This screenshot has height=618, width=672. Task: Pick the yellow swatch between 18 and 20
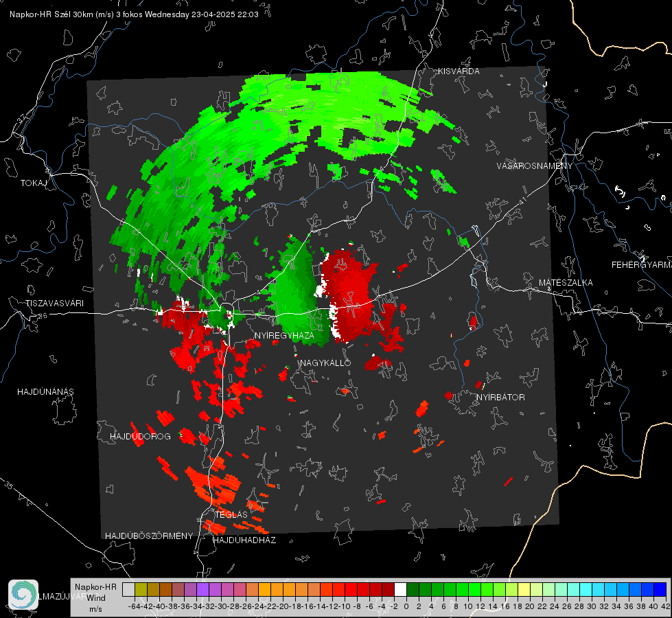524,590
